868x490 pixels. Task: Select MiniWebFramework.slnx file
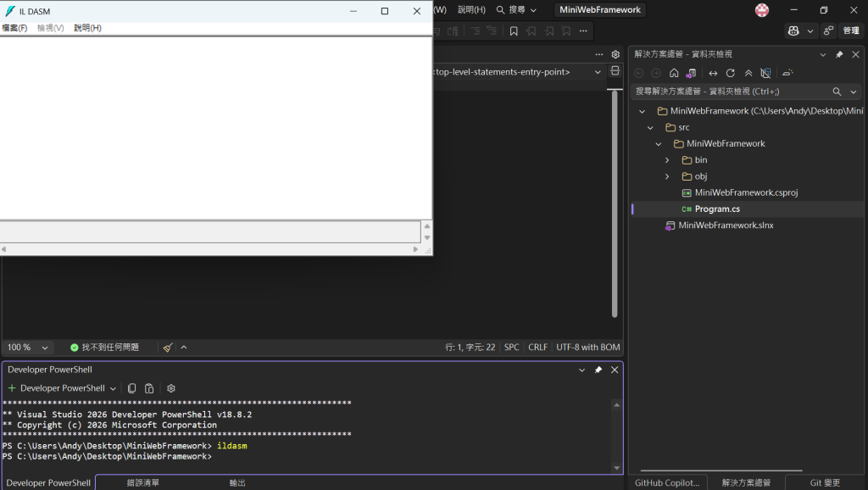click(x=726, y=226)
